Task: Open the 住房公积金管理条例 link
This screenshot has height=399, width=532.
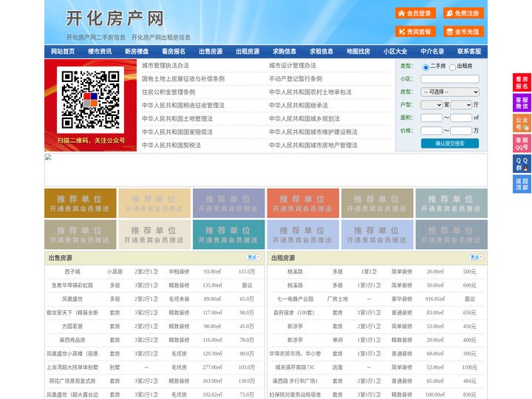Action: tap(168, 92)
